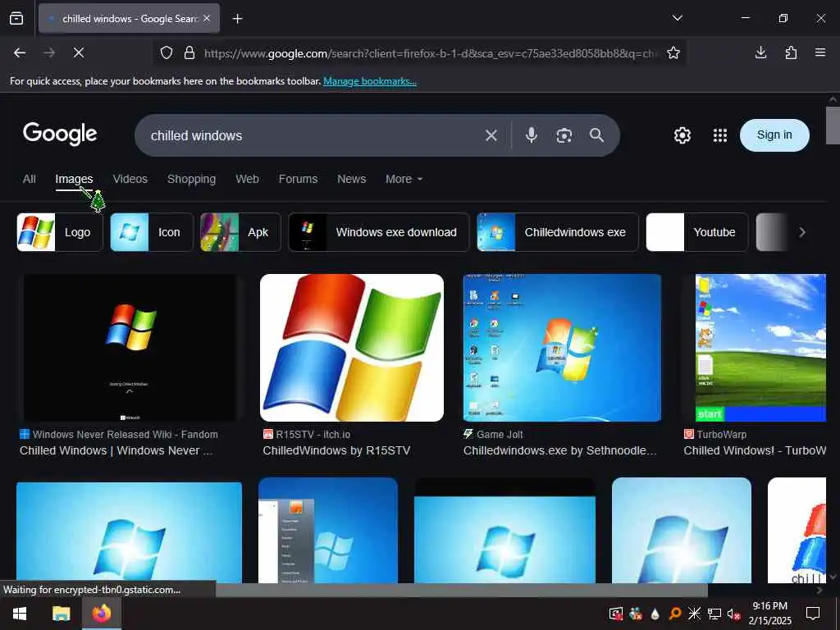Viewport: 840px width, 630px height.
Task: Open a new tab with plus button
Action: pos(237,19)
